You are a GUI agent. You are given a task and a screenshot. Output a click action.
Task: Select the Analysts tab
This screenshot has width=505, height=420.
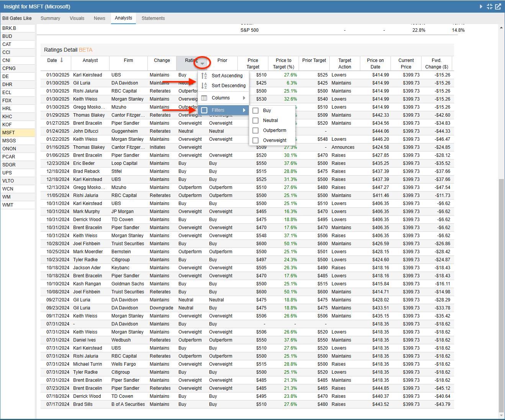123,18
